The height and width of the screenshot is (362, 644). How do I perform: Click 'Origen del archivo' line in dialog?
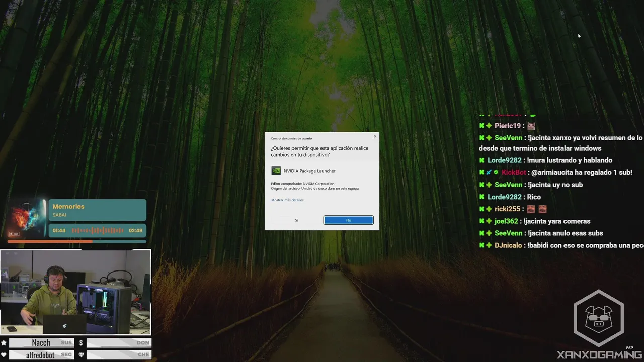(315, 188)
